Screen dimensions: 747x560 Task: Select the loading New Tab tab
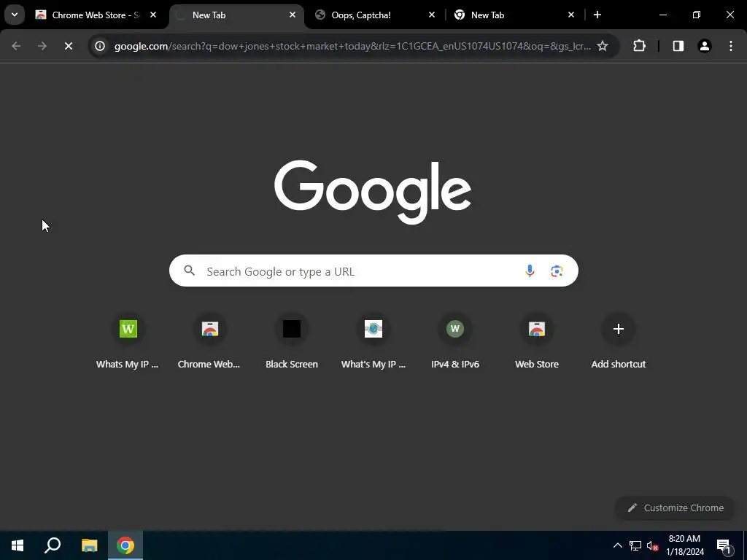tap(236, 15)
